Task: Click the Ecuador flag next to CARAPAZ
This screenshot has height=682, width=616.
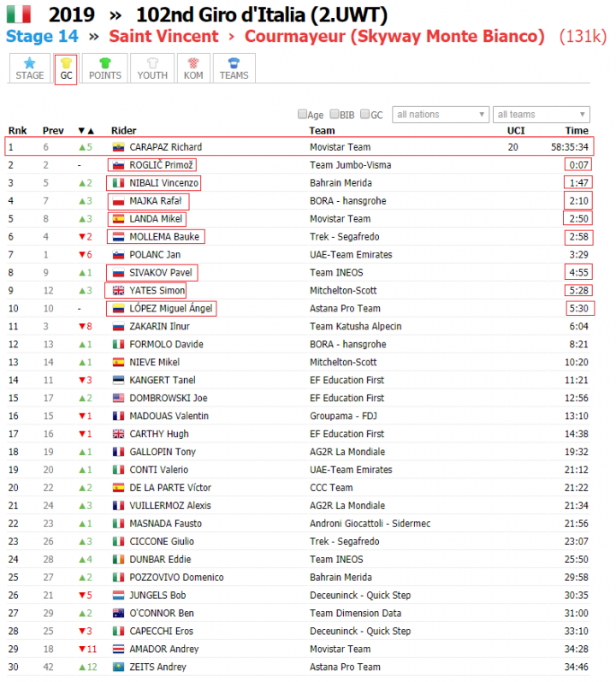Action: point(118,147)
